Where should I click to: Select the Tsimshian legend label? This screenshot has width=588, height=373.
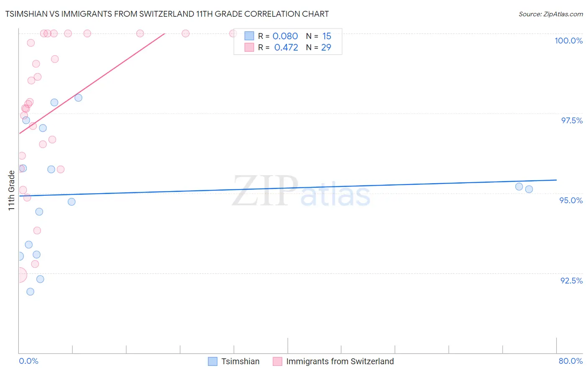pos(240,361)
